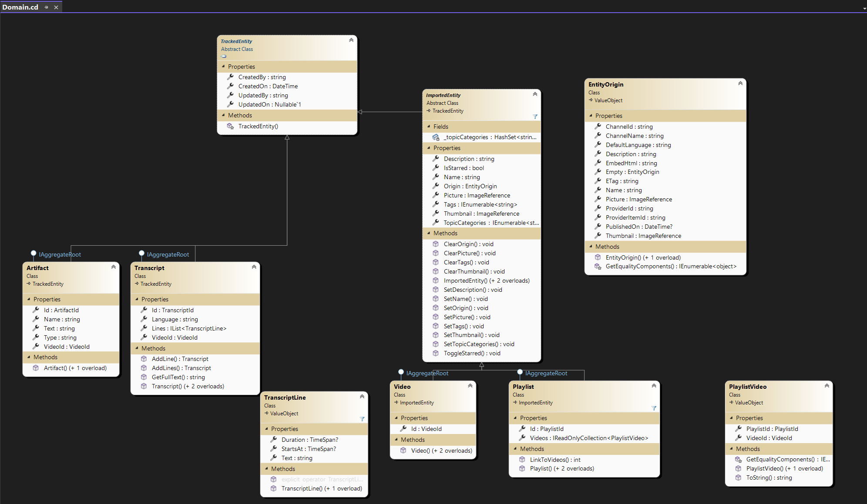Click the filter icon in ImportedEntity header
Viewport: 867px width, 504px height.
tap(535, 117)
